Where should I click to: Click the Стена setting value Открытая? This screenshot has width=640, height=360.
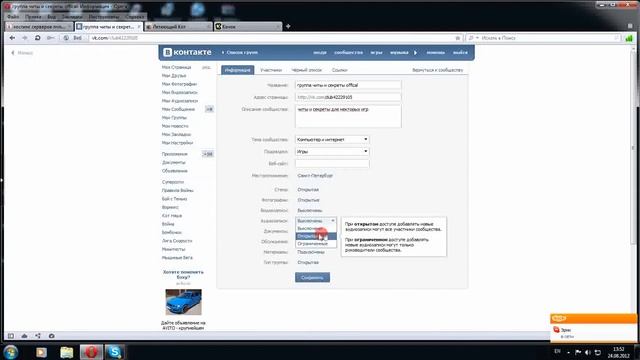(308, 190)
